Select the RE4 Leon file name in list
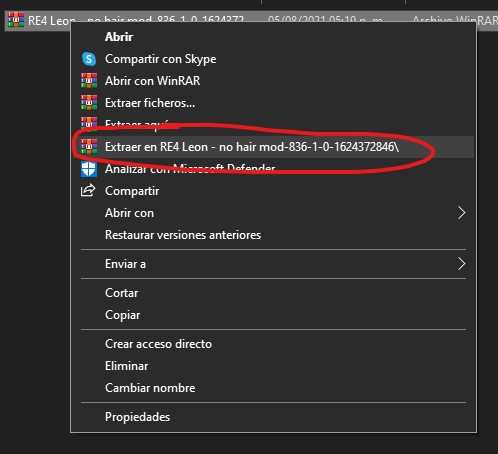Screen dimensions: 498x454 coord(136,21)
